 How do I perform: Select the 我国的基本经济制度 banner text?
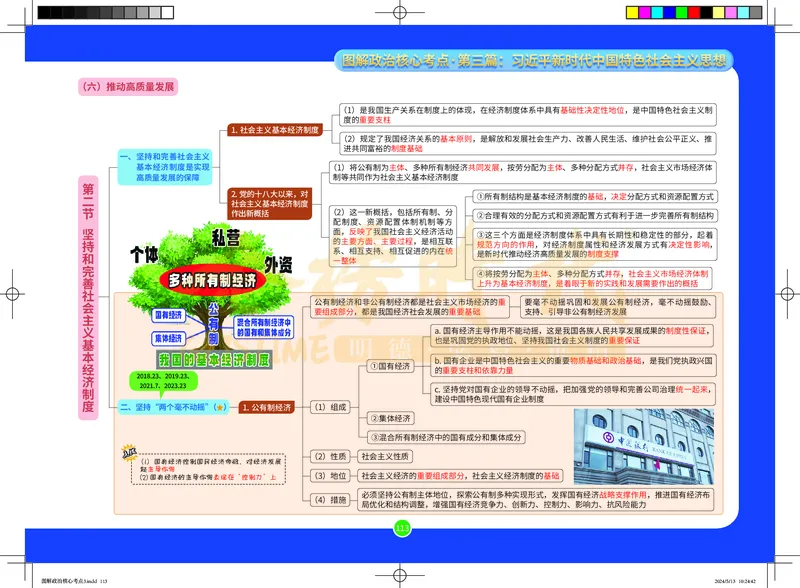point(214,358)
